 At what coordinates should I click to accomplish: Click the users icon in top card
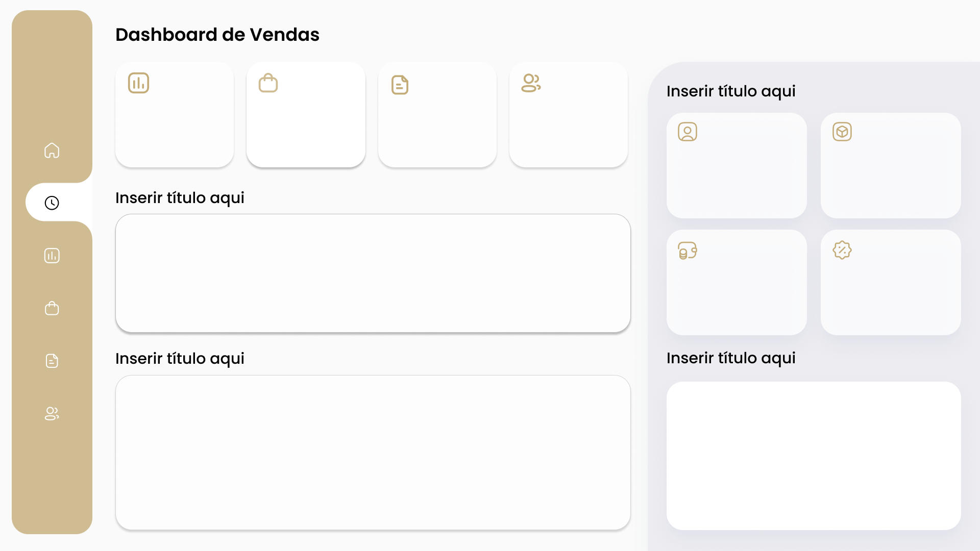coord(531,83)
